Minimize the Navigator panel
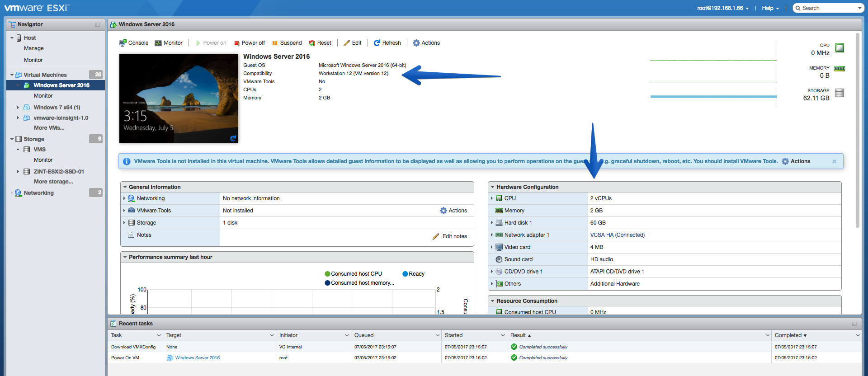Image resolution: width=868 pixels, height=376 pixels. tap(98, 24)
